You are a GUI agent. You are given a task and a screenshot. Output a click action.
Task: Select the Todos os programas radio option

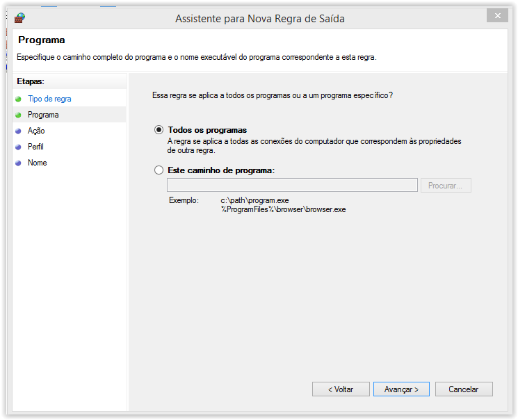pos(159,130)
